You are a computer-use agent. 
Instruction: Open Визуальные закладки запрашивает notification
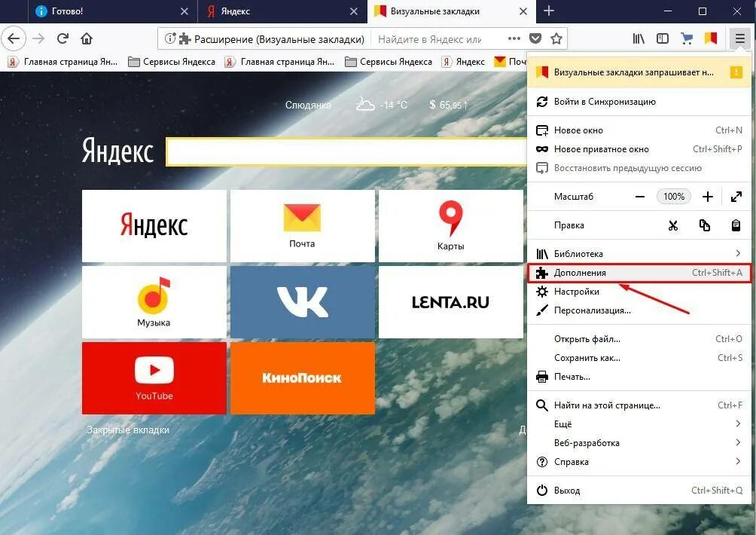click(639, 72)
